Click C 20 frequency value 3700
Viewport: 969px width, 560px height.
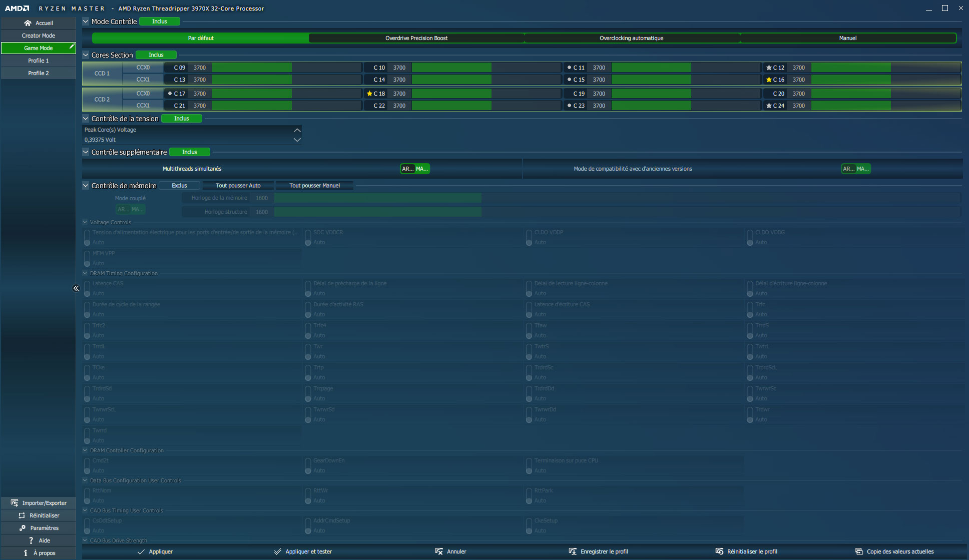coord(799,94)
